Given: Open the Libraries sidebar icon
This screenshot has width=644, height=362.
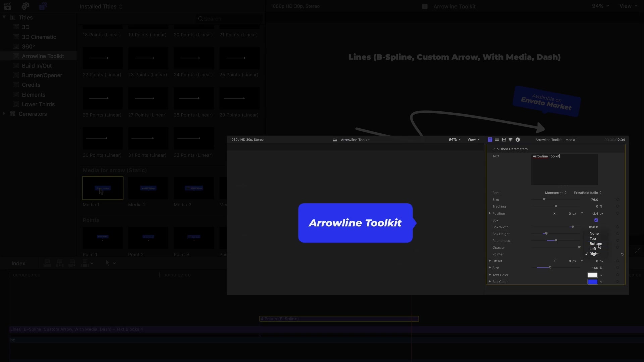Looking at the screenshot, I should [x=8, y=6].
